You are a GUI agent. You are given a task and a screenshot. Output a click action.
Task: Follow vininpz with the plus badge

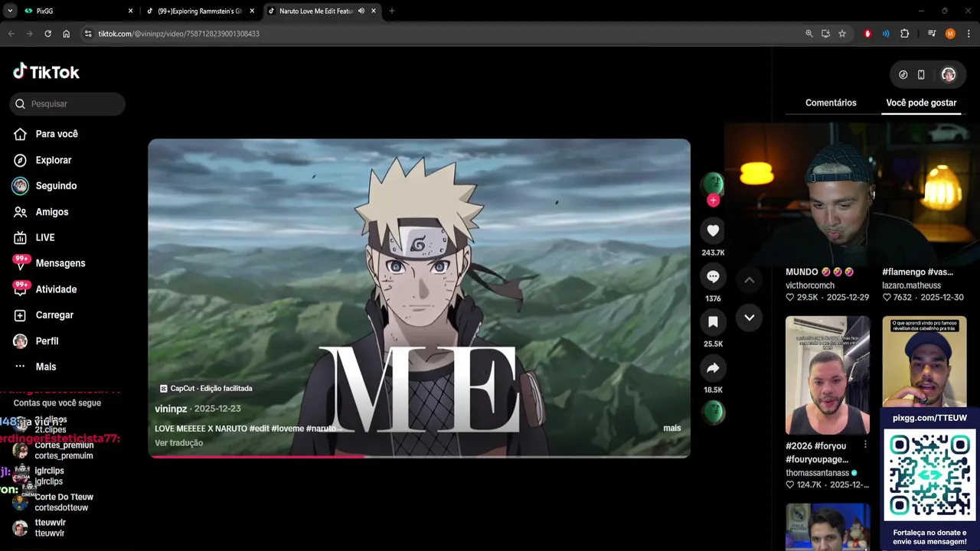(713, 201)
